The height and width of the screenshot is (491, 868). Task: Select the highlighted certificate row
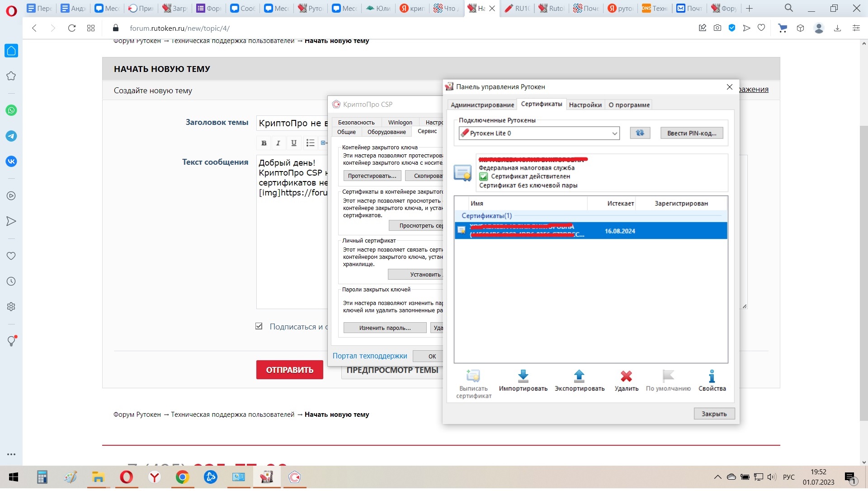point(590,231)
